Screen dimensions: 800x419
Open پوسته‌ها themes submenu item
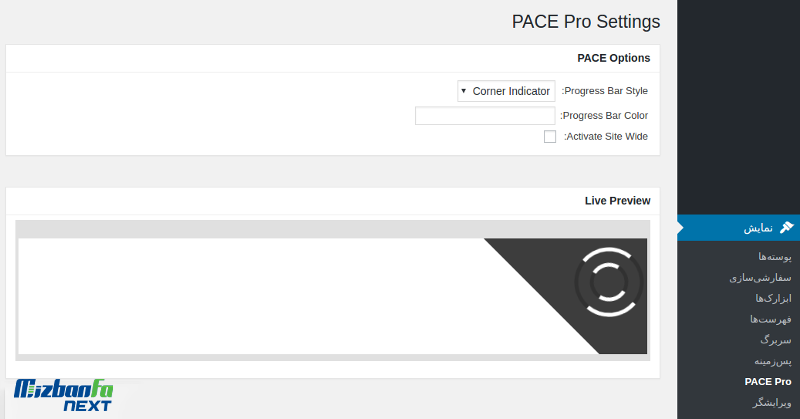[774, 257]
